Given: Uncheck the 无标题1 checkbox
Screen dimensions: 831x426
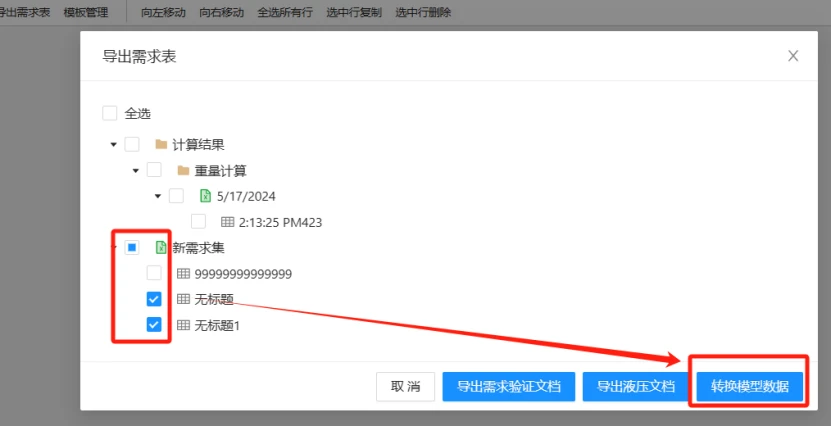Looking at the screenshot, I should click(154, 324).
